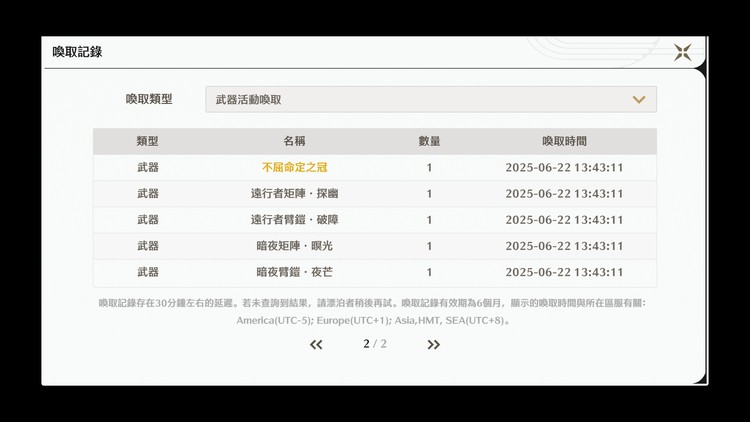Click the quantity 1 in the 遠行者矩陣・探幽 row
This screenshot has width=750, height=422.
[429, 194]
